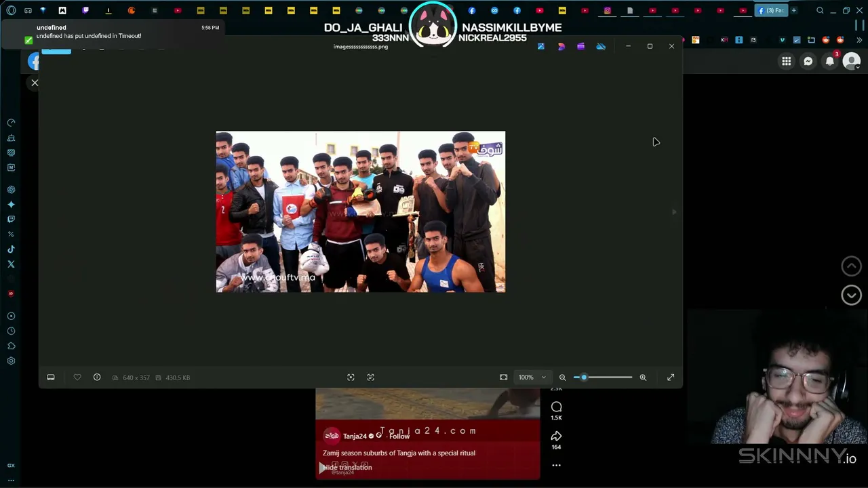Image resolution: width=868 pixels, height=488 pixels.
Task: Open Twitch in the browser sidebar
Action: coord(11,220)
